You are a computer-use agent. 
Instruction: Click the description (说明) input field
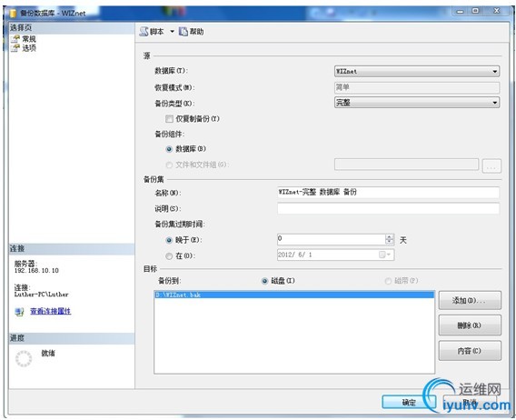tap(388, 208)
